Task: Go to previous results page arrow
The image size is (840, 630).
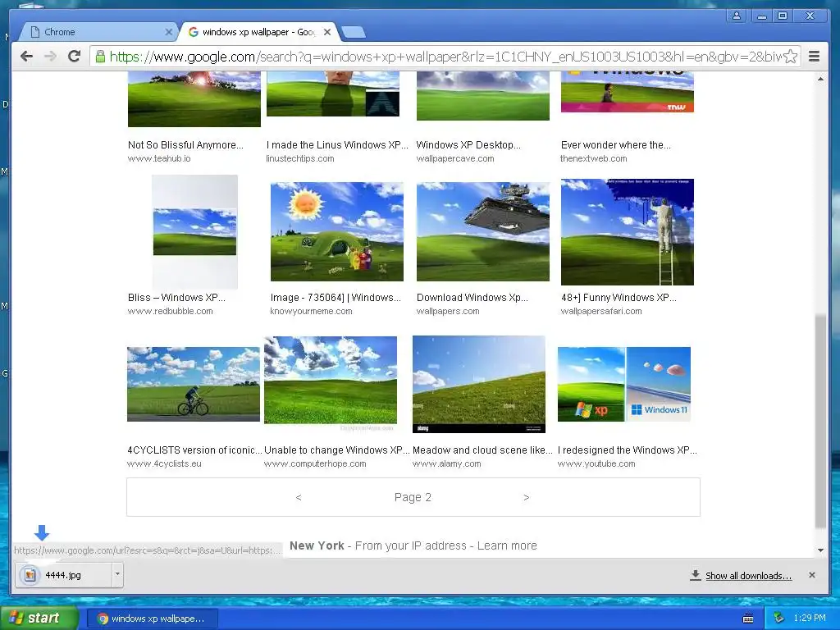Action: point(299,498)
